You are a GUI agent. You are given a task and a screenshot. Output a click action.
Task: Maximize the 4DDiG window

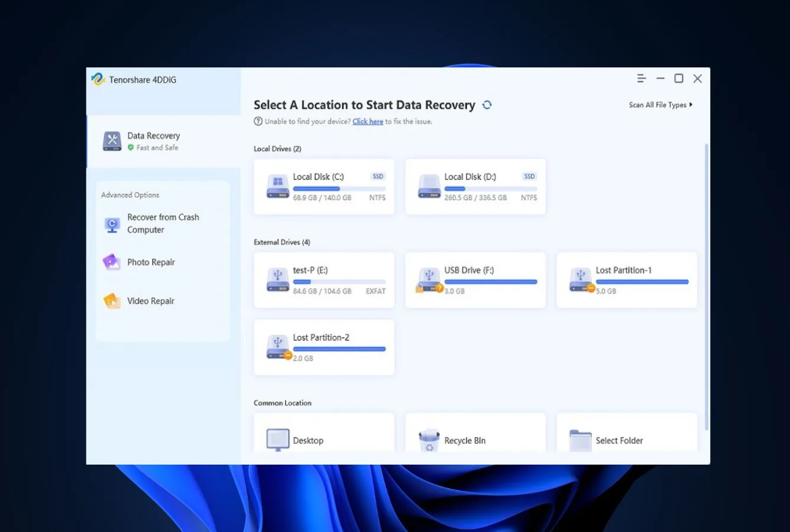pos(679,79)
